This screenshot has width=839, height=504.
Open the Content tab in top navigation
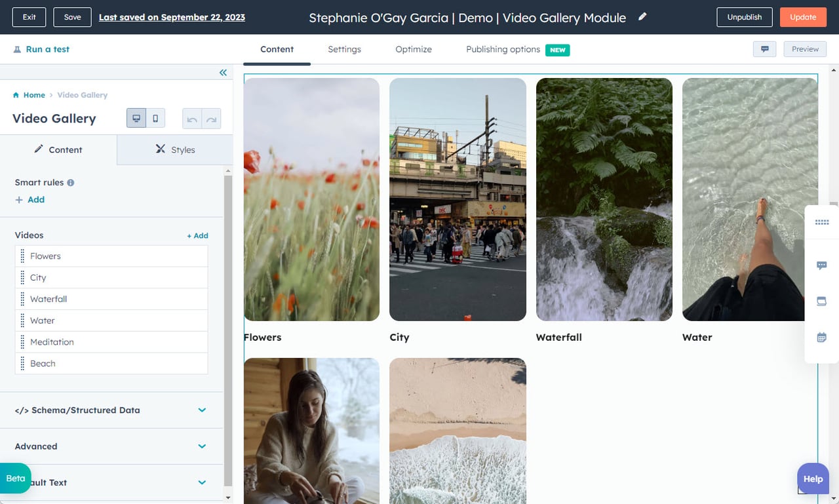pyautogui.click(x=277, y=49)
